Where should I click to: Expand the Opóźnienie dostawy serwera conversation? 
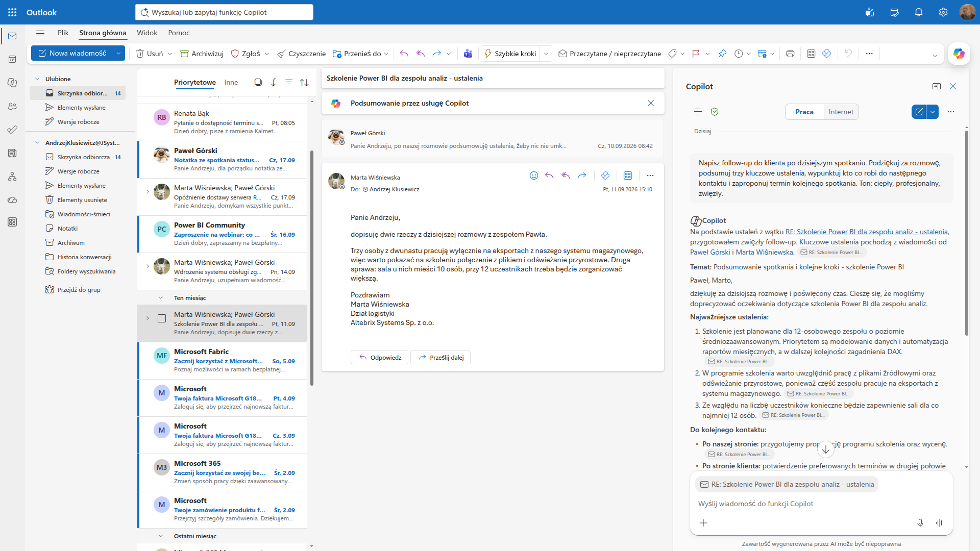[148, 192]
